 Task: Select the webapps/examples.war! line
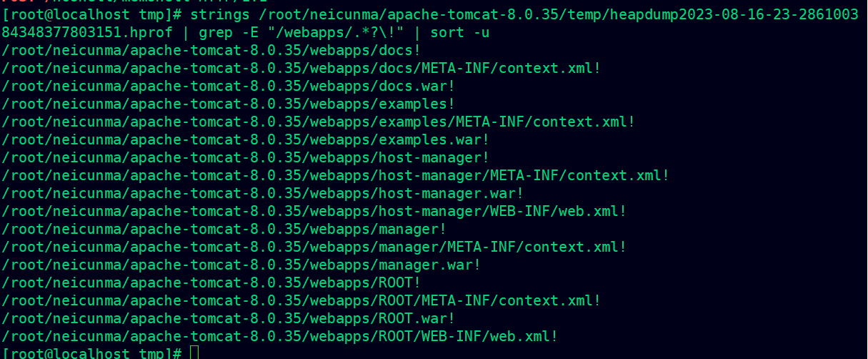coord(245,139)
